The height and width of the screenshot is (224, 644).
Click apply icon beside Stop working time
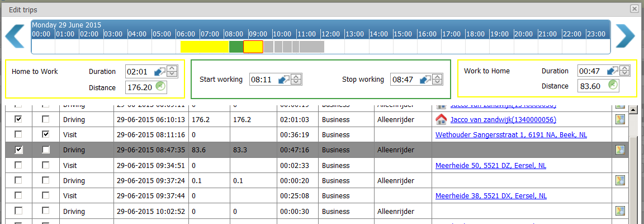(425, 80)
